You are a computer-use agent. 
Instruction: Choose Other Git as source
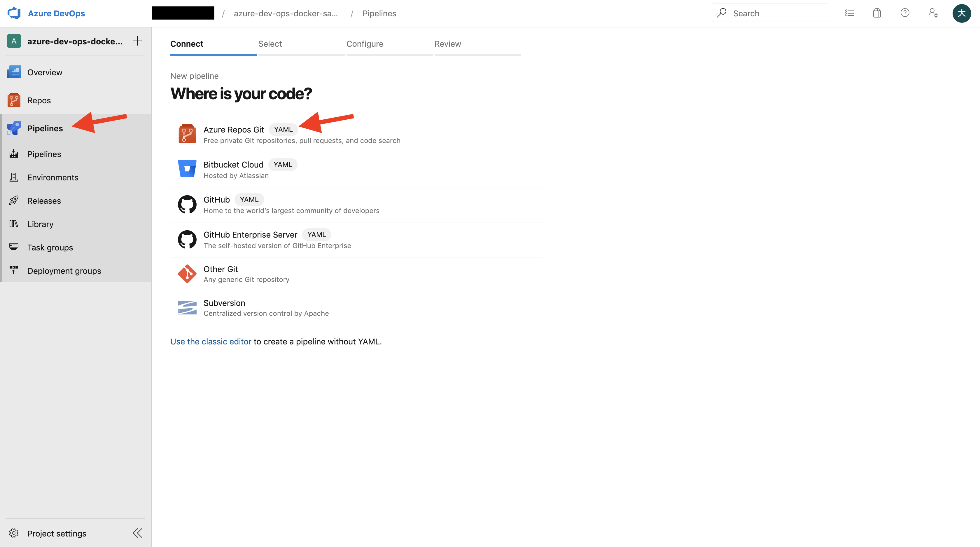pos(356,274)
